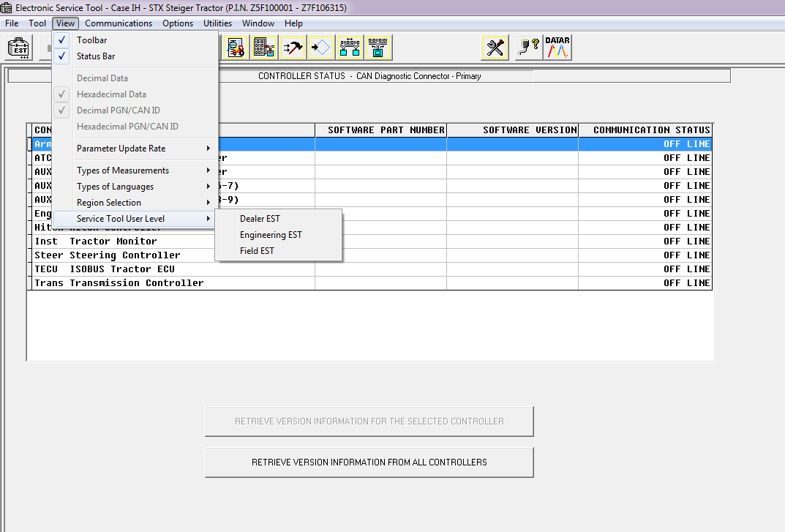This screenshot has height=532, width=785.
Task: Click the diamond diagnostics toolbar icon
Action: [x=320, y=47]
